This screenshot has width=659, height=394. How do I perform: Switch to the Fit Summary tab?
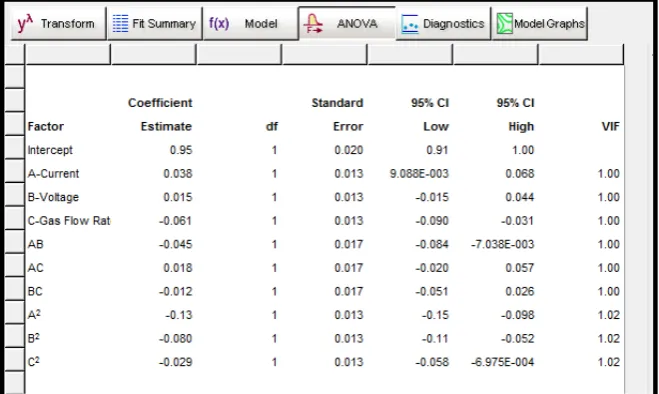[x=155, y=24]
